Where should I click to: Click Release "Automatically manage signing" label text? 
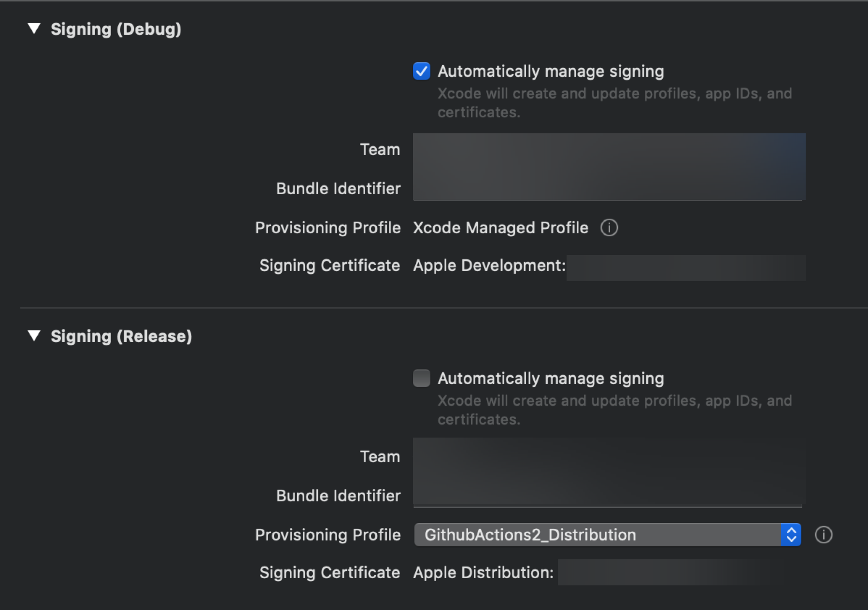(551, 379)
